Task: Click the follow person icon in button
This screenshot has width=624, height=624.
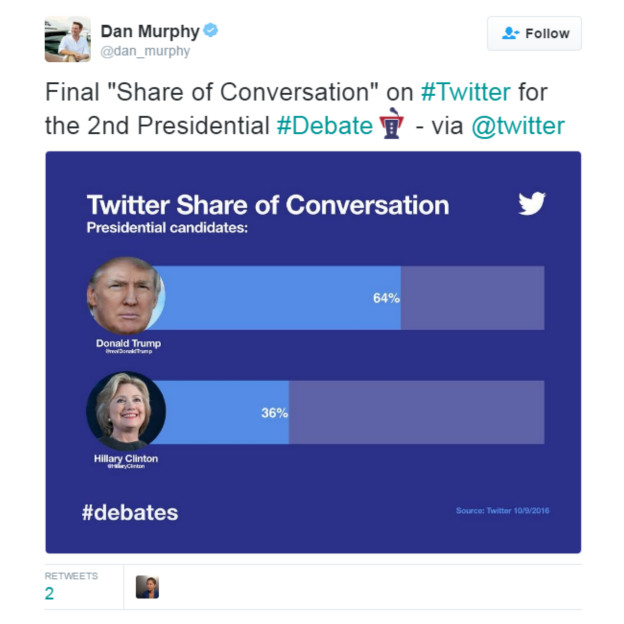Action: (511, 33)
